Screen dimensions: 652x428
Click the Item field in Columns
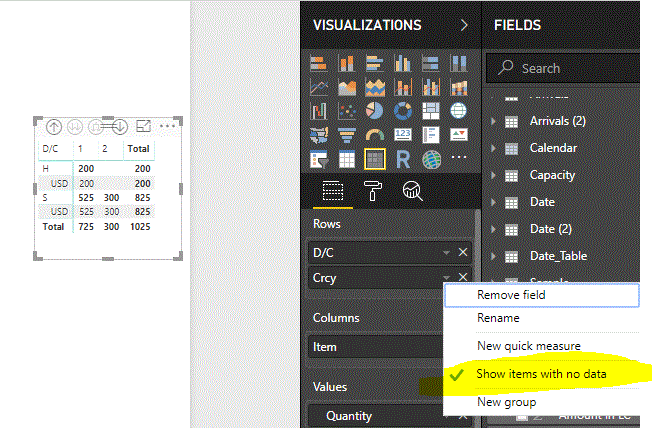[x=375, y=346]
